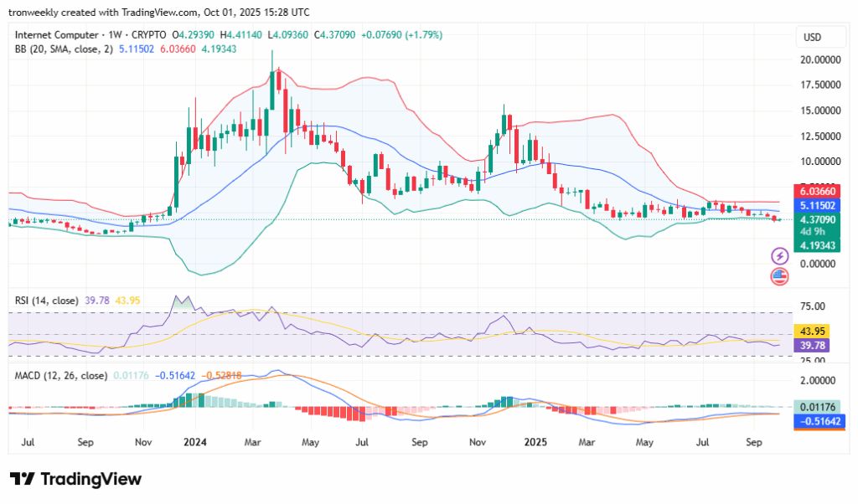Screen dimensions: 858x504
Task: Click the purple lightning bolt event icon
Action: 779,255
